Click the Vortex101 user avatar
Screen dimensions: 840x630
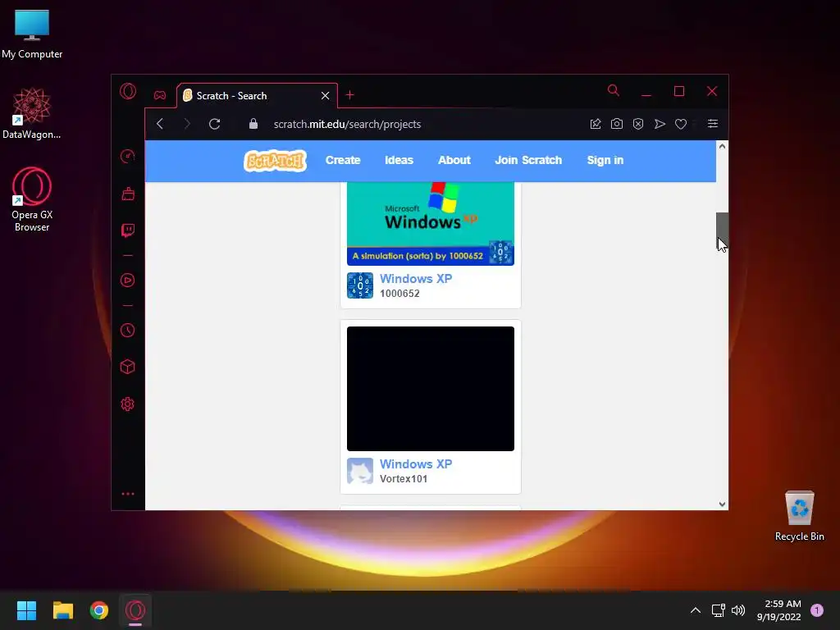[360, 471]
